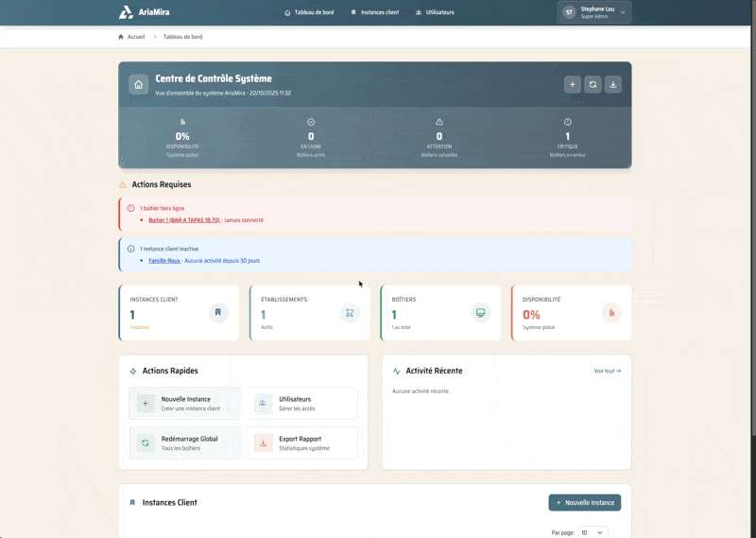The height and width of the screenshot is (538, 756).
Task: Expand the Stephane Lou user menu
Action: [594, 12]
